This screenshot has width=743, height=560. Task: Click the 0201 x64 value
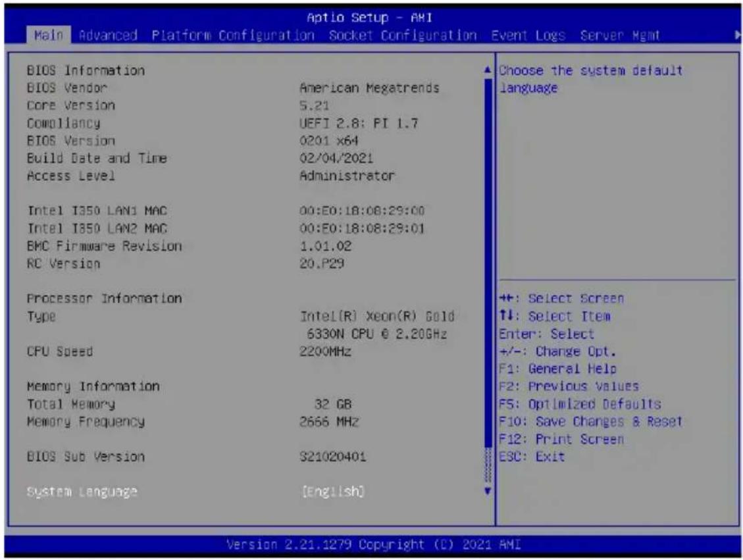tap(329, 141)
